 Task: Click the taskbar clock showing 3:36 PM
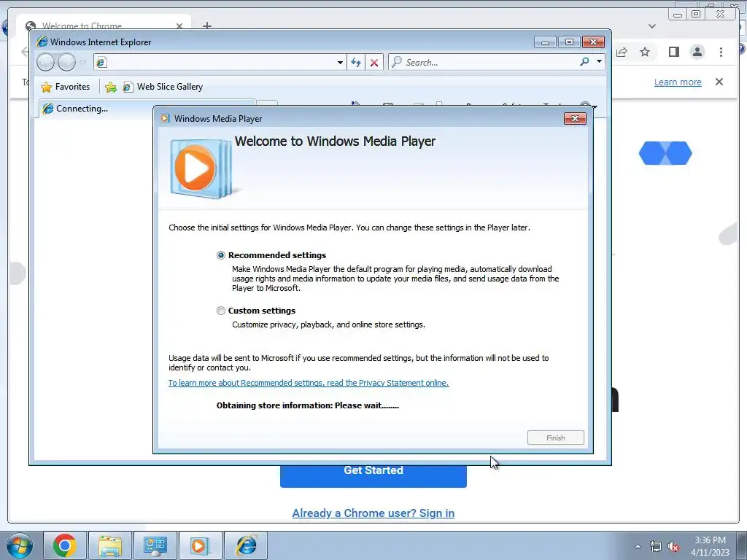[x=710, y=546]
